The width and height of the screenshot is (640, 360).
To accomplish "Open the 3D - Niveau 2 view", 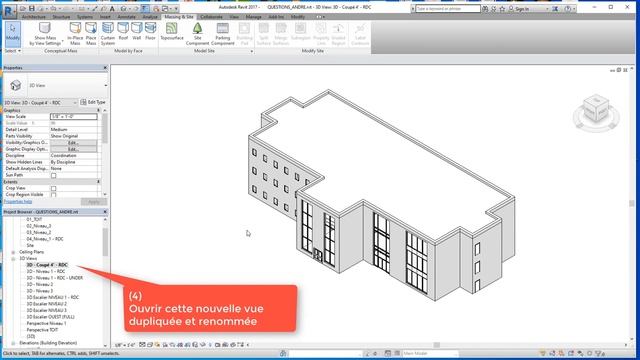I will [40, 284].
